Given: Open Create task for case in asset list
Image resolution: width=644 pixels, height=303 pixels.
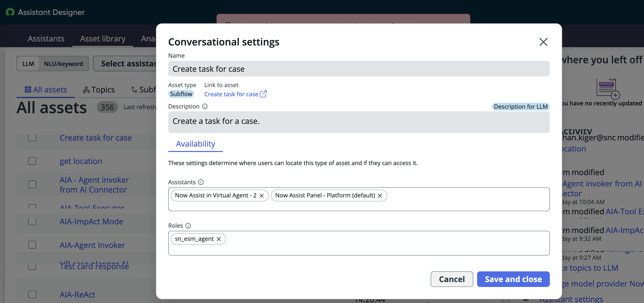Looking at the screenshot, I should [96, 138].
